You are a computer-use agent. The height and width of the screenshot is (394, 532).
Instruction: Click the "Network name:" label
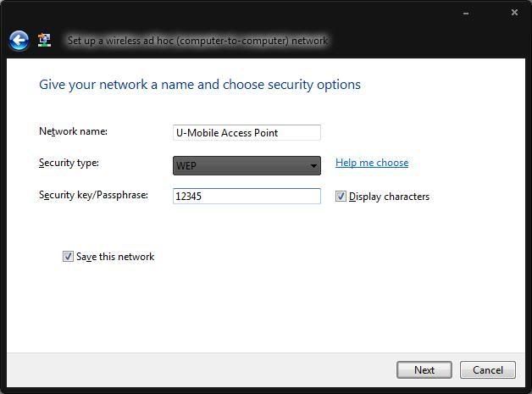73,131
